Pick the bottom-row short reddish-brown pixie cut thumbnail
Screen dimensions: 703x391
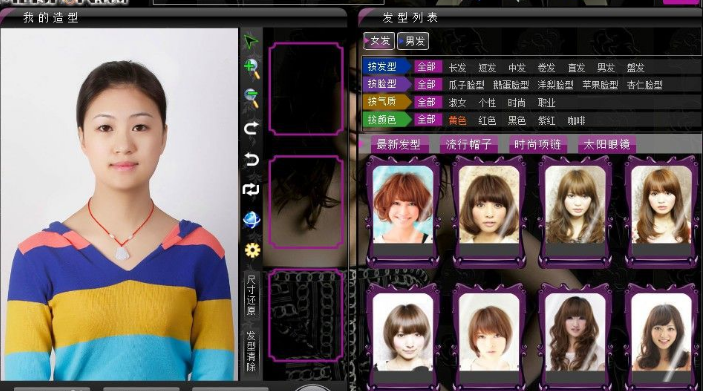pos(489,336)
